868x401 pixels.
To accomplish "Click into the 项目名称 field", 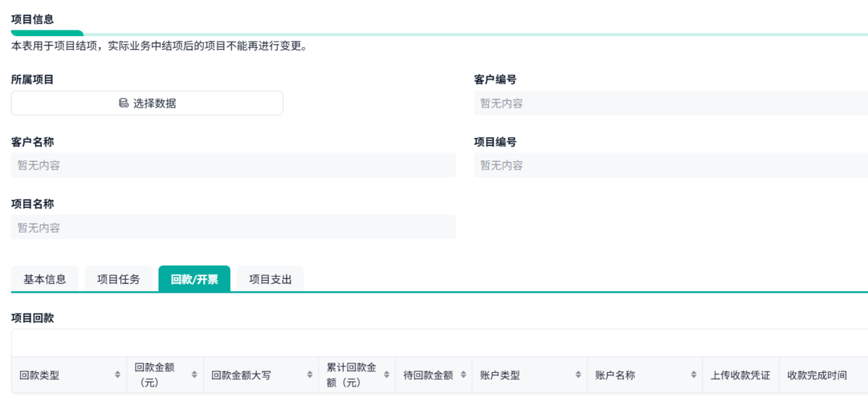I will (x=233, y=228).
